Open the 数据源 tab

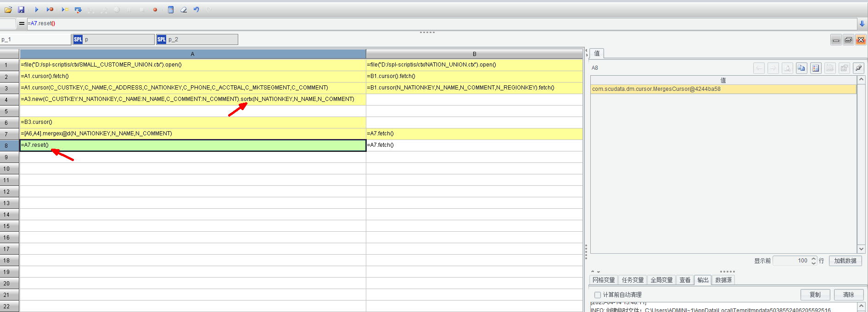723,280
